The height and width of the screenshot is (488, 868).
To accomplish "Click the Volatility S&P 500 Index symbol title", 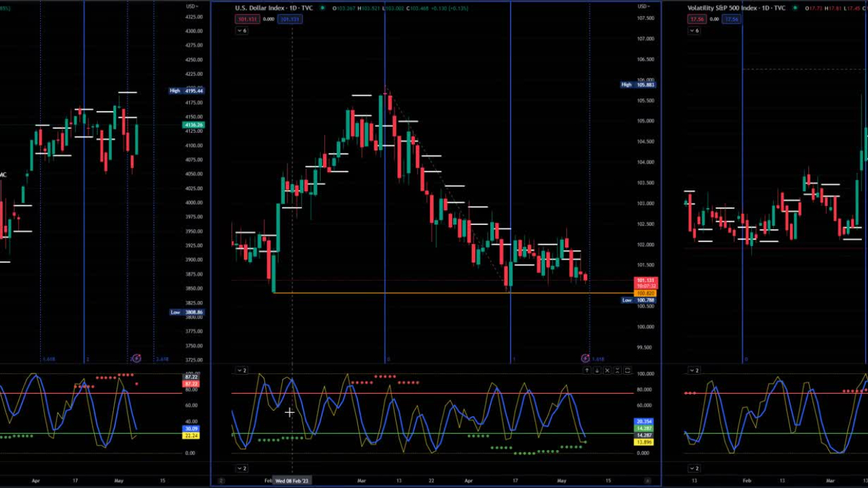I will [x=736, y=8].
